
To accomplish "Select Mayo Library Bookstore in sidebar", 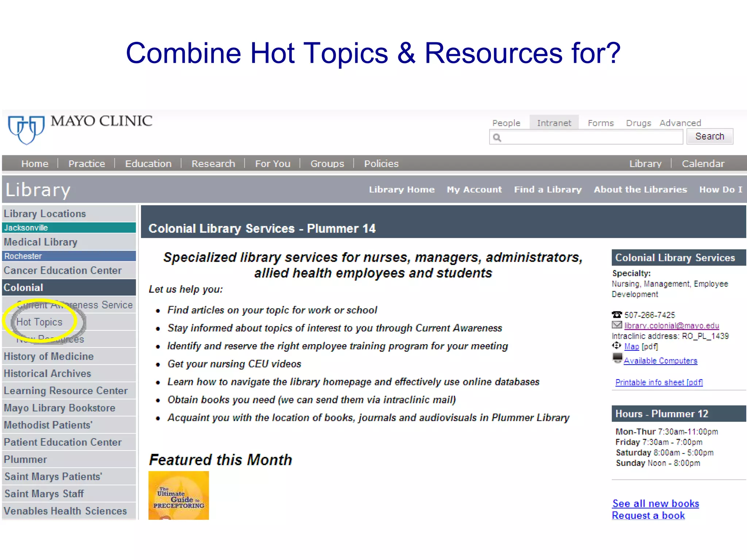I will (69, 408).
